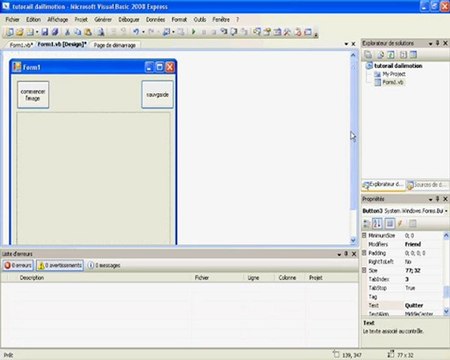Open the Add New Item dropdown arrow
Image resolution: width=450 pixels, height=360 pixels.
(37, 32)
